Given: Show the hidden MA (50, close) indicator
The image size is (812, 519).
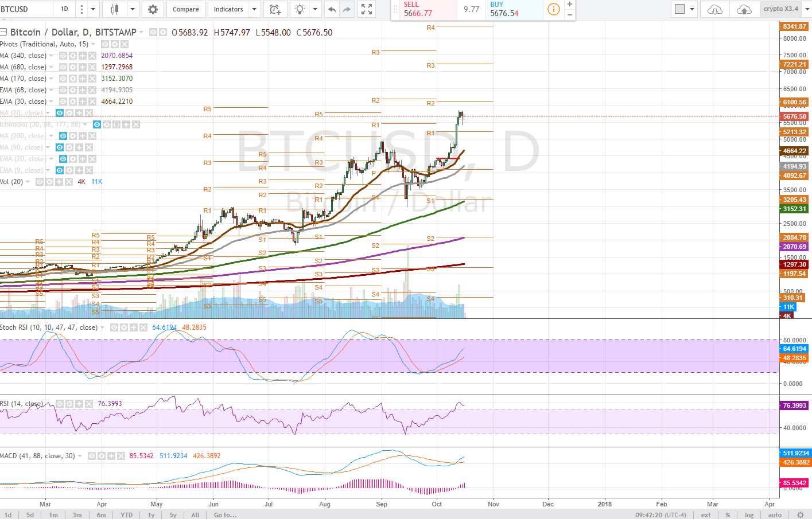Looking at the screenshot, I should click(x=59, y=147).
